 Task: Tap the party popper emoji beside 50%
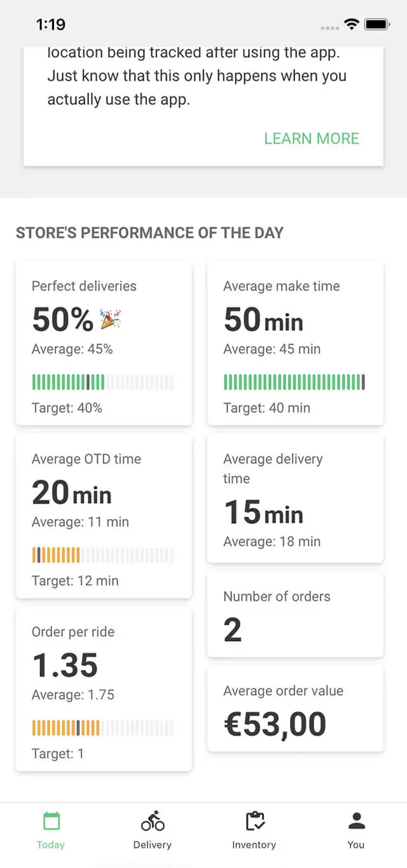point(111,319)
